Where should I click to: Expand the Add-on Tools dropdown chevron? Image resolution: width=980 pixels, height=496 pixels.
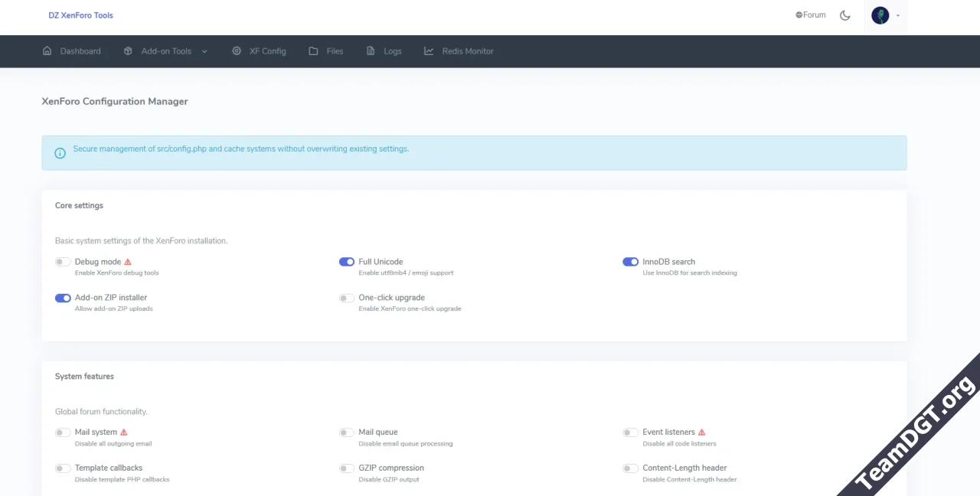coord(204,51)
